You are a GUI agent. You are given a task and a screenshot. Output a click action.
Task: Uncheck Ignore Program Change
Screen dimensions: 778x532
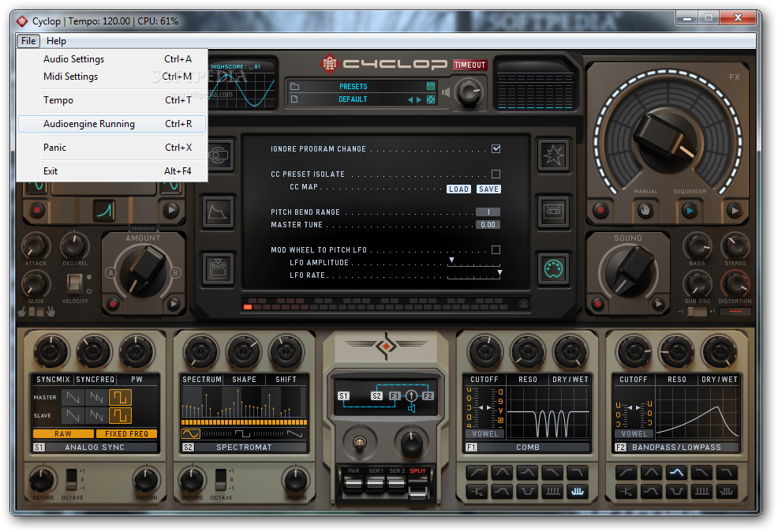click(496, 148)
